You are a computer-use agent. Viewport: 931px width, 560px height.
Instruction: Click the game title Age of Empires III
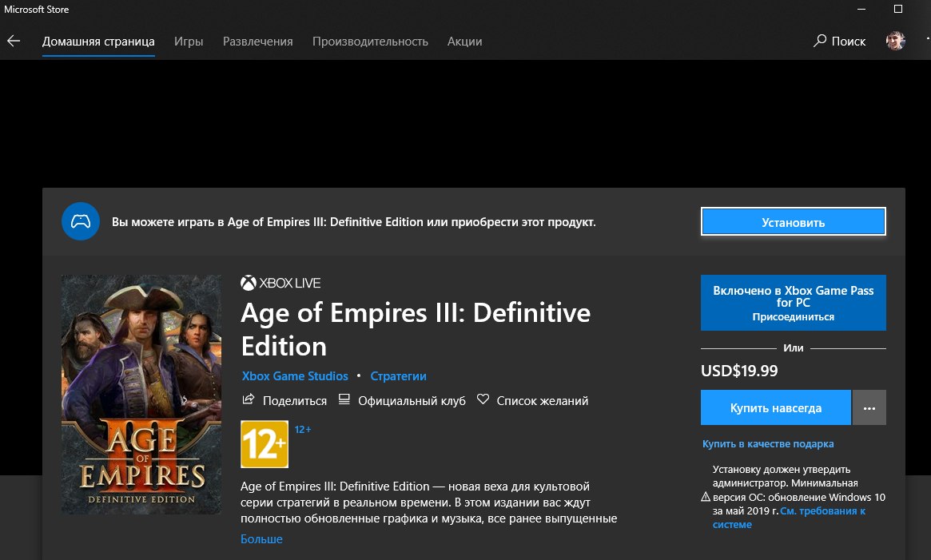[416, 329]
